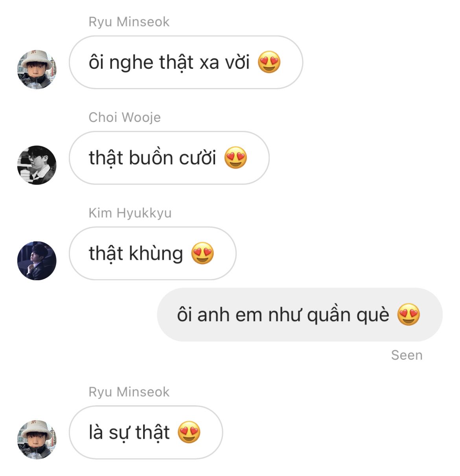460x476 pixels.
Task: Click heart-eyes emoji in 'ôi nghe thật xa vời'
Action: tap(269, 62)
